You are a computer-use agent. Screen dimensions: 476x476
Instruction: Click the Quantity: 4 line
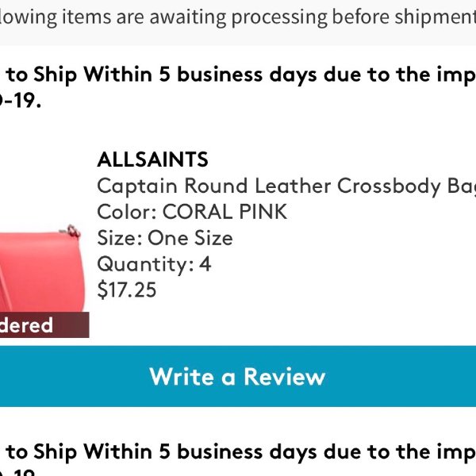pos(154,264)
